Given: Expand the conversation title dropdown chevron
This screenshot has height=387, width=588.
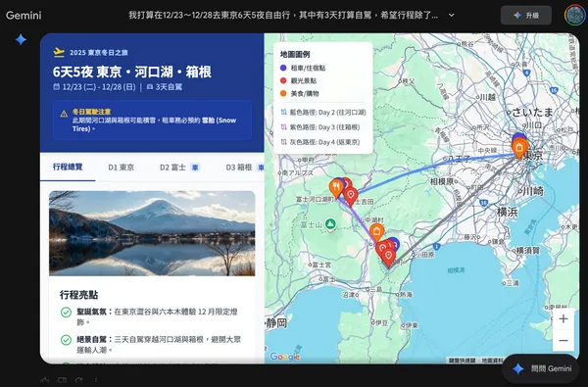Looking at the screenshot, I should click(452, 16).
